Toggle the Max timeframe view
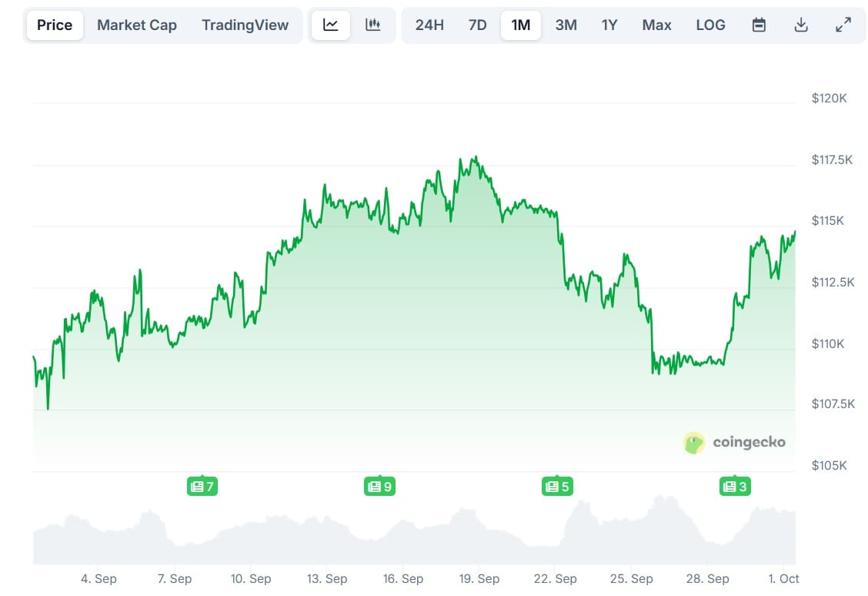Image resolution: width=868 pixels, height=596 pixels. click(x=656, y=24)
